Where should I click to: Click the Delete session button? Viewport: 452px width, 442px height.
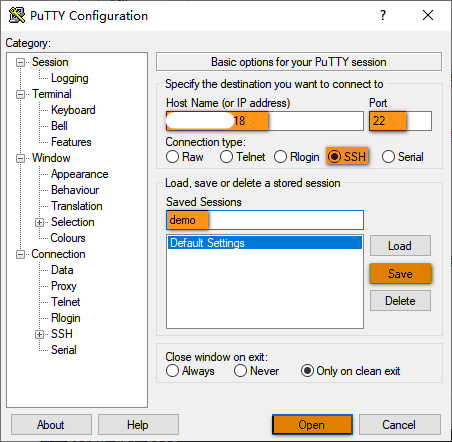pyautogui.click(x=400, y=301)
